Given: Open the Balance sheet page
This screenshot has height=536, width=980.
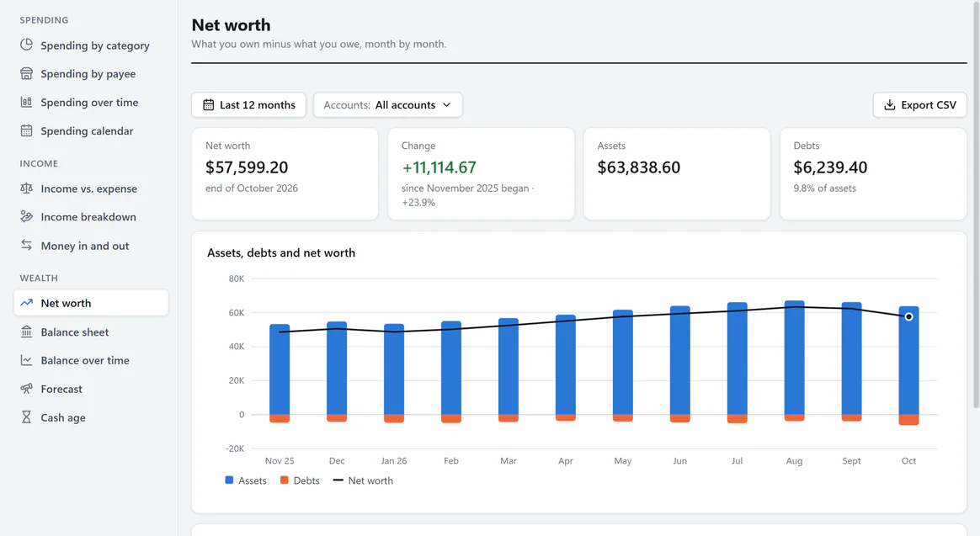Looking at the screenshot, I should pos(91,332).
